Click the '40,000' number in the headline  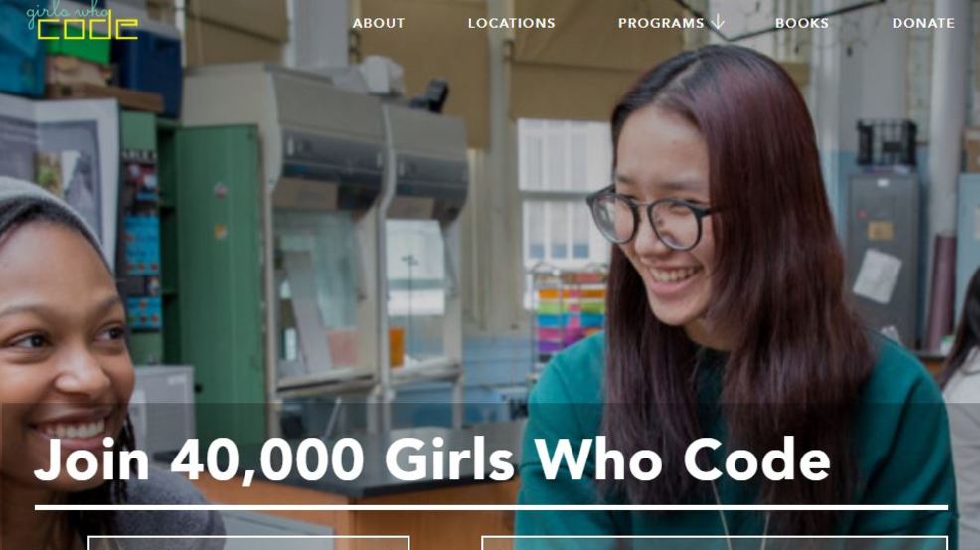[267, 461]
